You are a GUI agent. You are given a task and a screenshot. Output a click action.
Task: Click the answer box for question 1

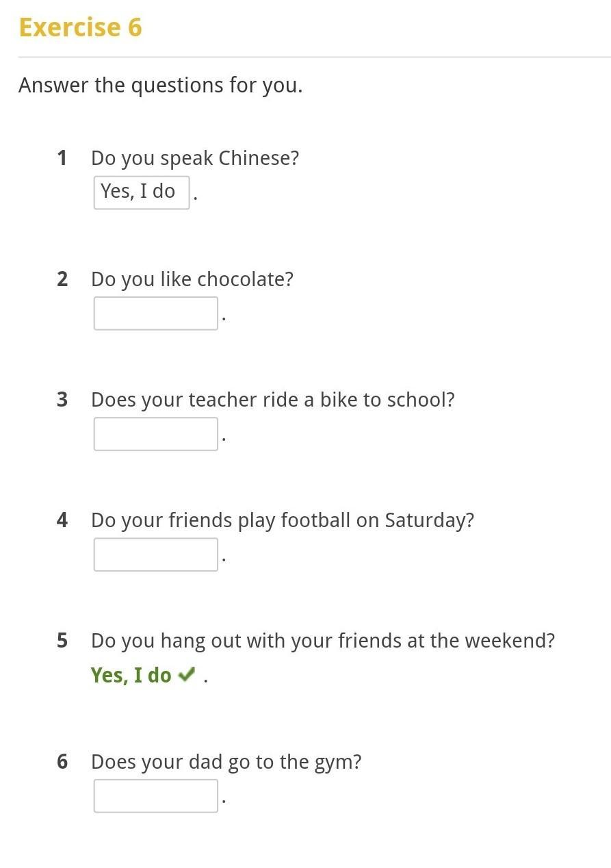point(142,192)
